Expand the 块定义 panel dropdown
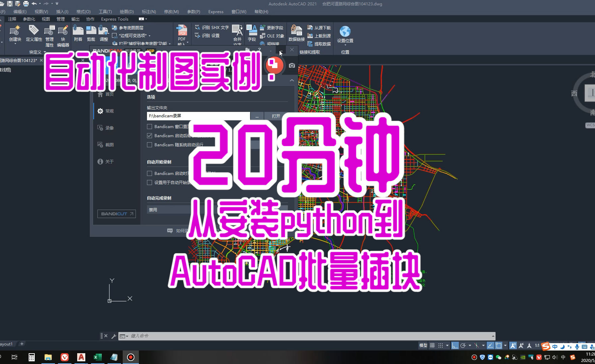Viewport: 595px width, 364px height. (44, 52)
